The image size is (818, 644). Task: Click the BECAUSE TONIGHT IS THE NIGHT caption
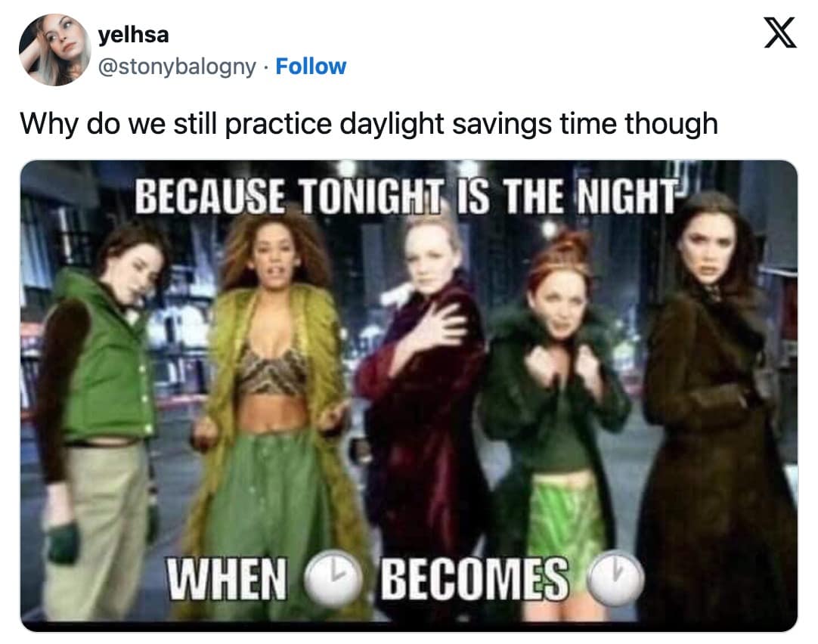[407, 197]
